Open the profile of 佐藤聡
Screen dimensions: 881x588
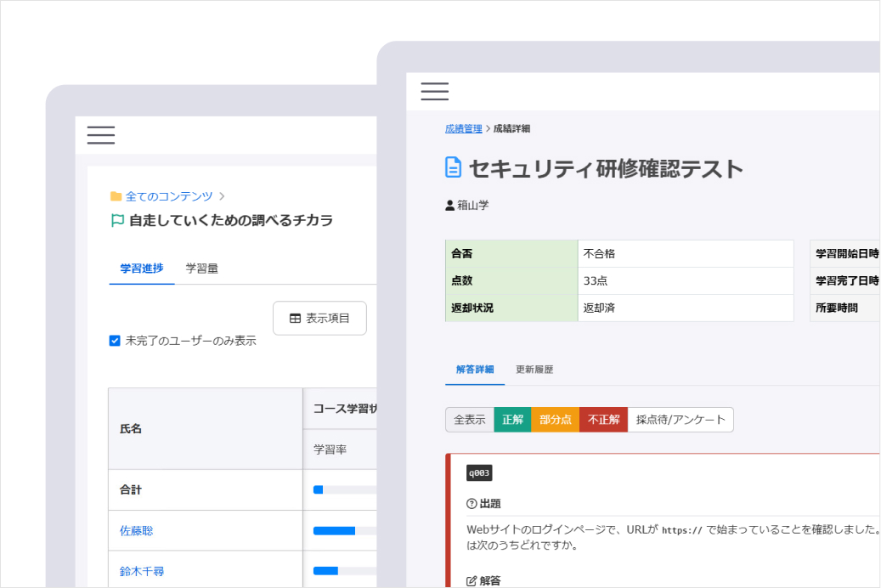click(138, 529)
